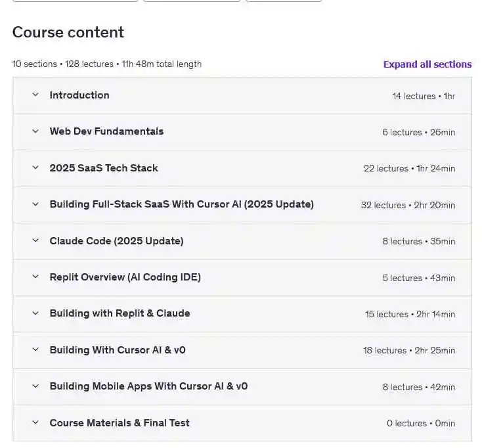
Task: Select the Introduction section title
Action: click(79, 95)
